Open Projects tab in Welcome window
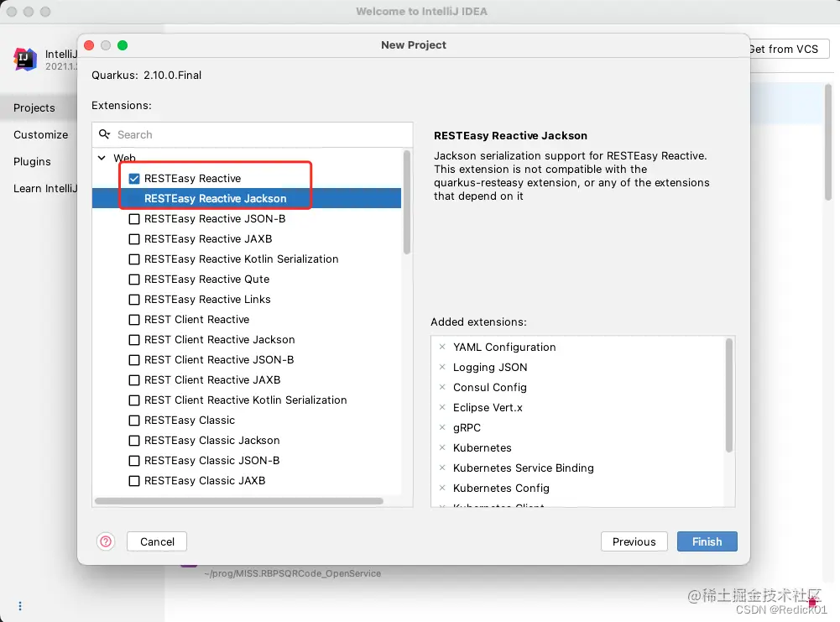Viewport: 840px width, 622px height. click(34, 107)
